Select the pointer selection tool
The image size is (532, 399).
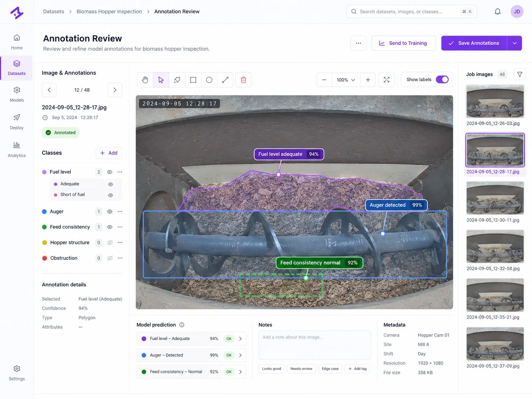161,80
